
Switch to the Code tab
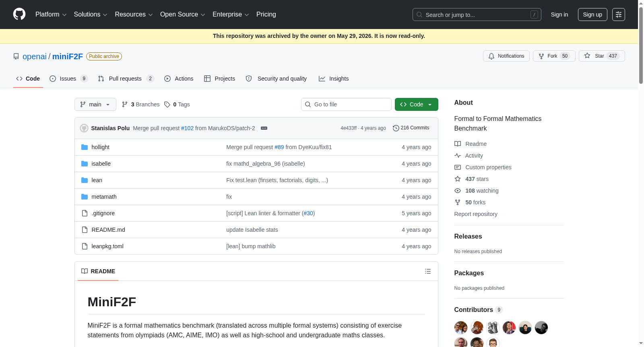(x=28, y=79)
